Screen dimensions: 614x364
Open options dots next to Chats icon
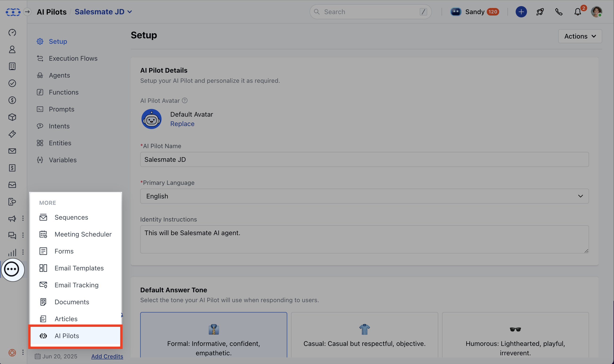23,235
